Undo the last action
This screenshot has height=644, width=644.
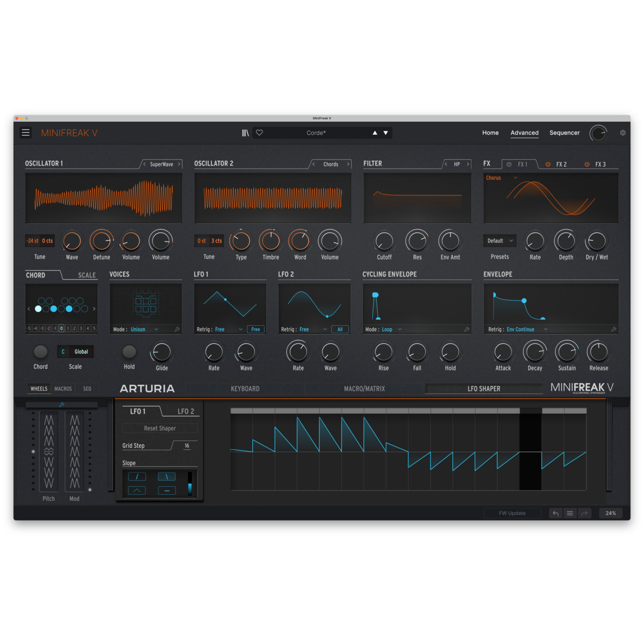coord(555,514)
